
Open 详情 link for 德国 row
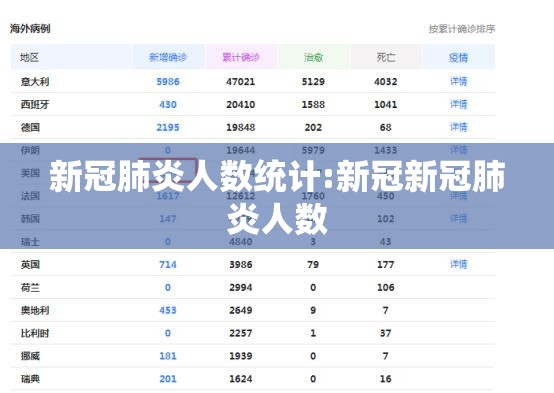pos(458,127)
